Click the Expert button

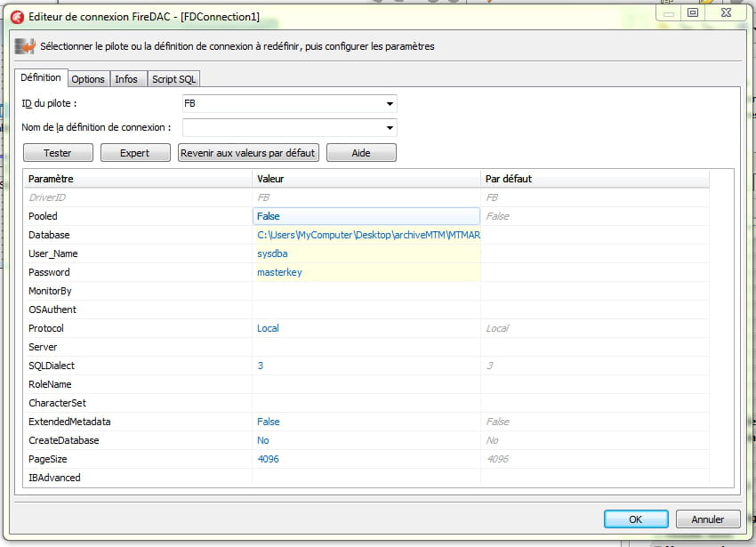[x=135, y=153]
